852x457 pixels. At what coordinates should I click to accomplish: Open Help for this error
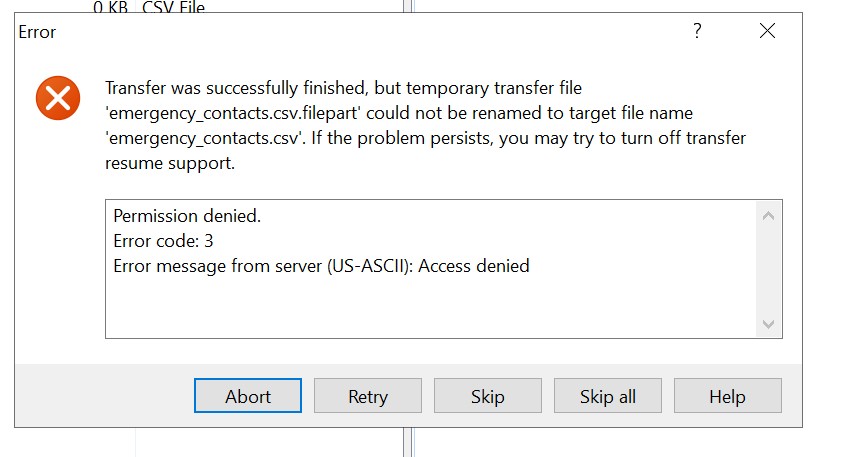click(727, 396)
